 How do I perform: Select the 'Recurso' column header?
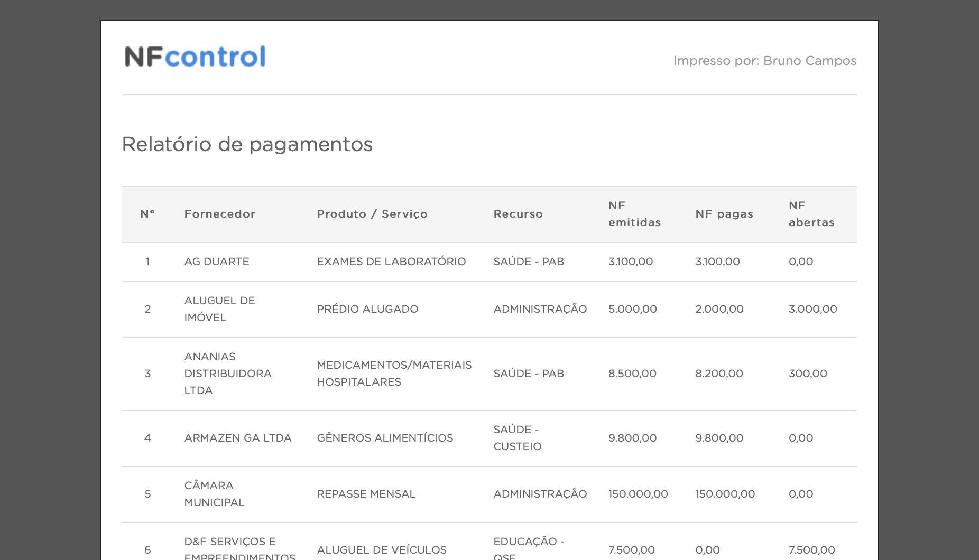518,214
